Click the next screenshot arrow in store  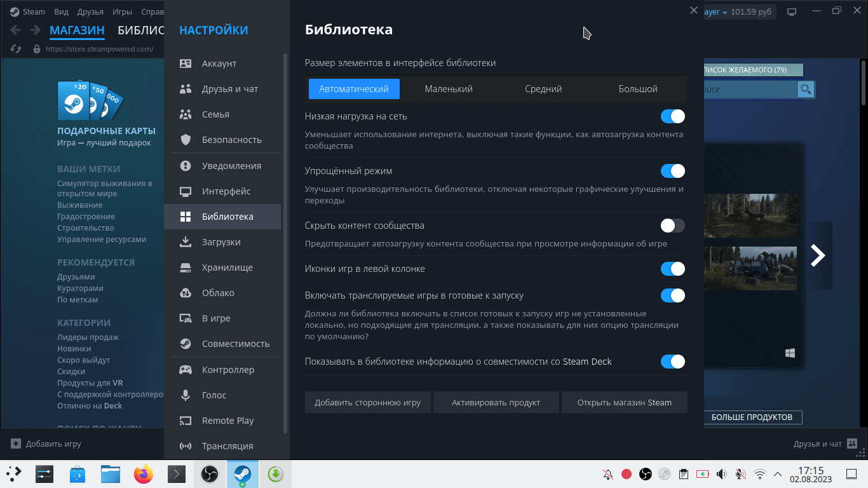(818, 255)
